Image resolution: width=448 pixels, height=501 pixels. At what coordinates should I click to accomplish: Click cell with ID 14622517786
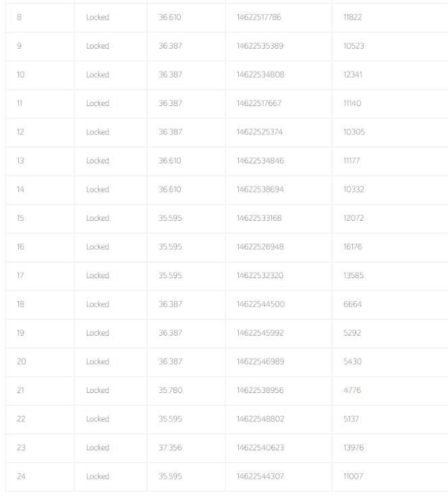(258, 18)
